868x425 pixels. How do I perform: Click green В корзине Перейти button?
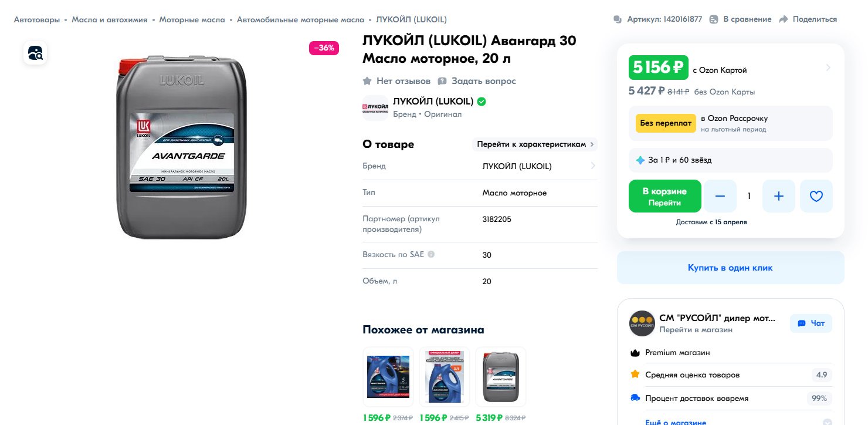click(664, 196)
